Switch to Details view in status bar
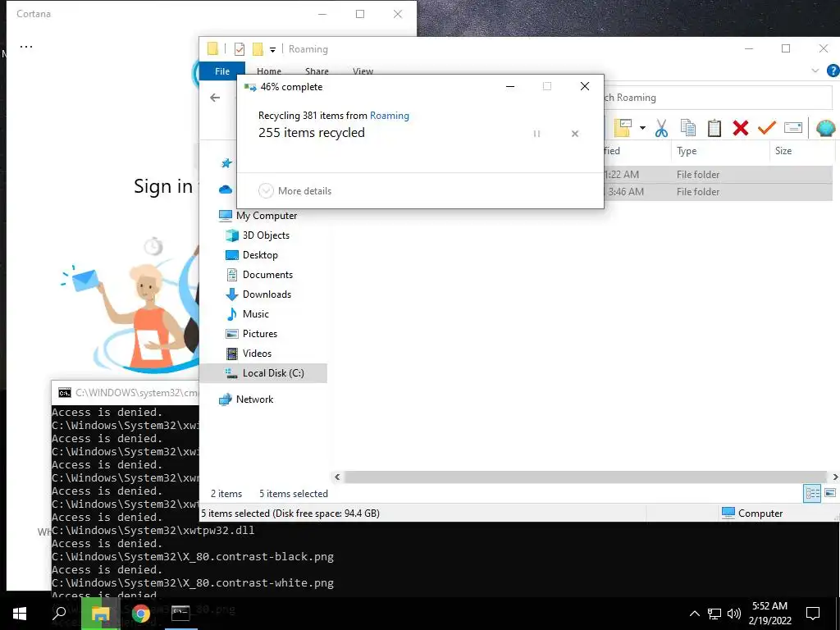840x630 pixels. pos(812,493)
